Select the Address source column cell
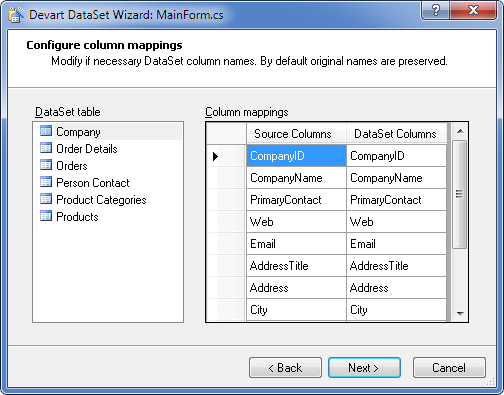The width and height of the screenshot is (504, 395). tap(296, 288)
